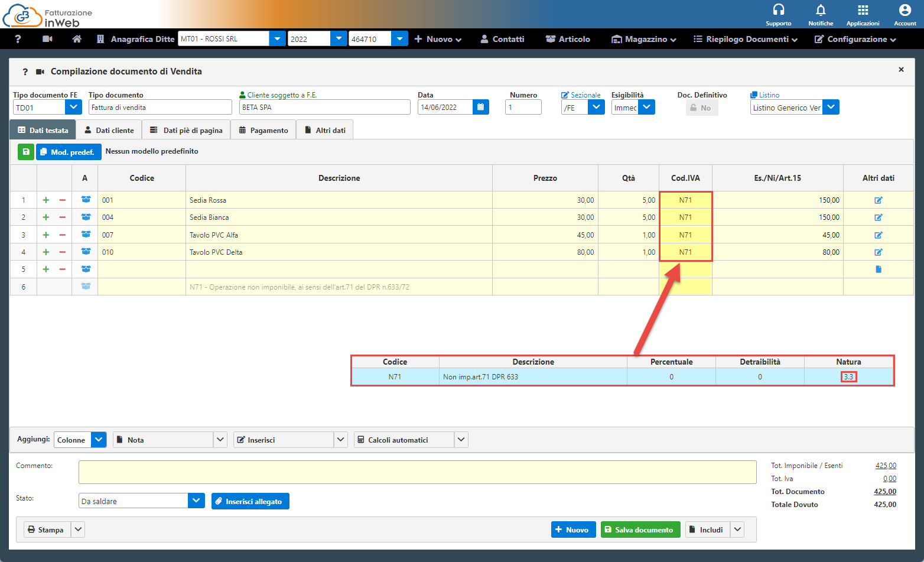Image resolution: width=924 pixels, height=562 pixels.
Task: Expand the Calcoli automatici dropdown arrow
Action: point(461,440)
